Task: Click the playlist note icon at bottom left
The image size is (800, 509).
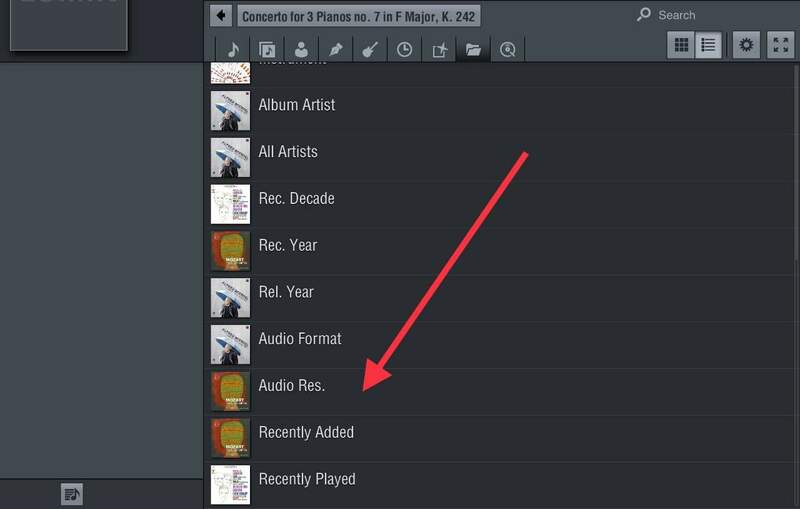Action: click(71, 494)
